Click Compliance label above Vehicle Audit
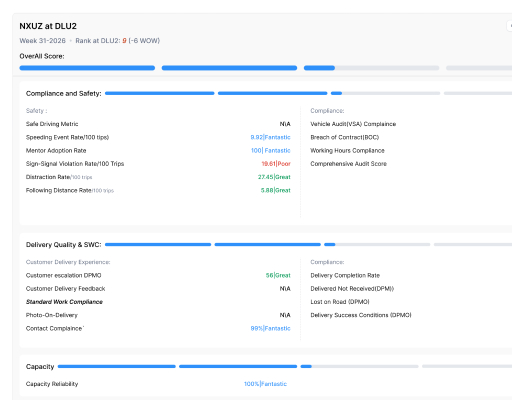 click(327, 111)
